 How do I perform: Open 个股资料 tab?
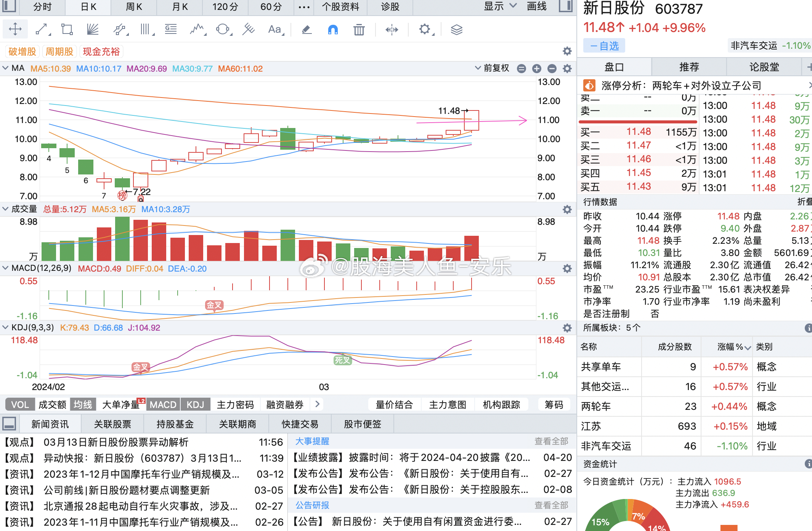tap(340, 7)
